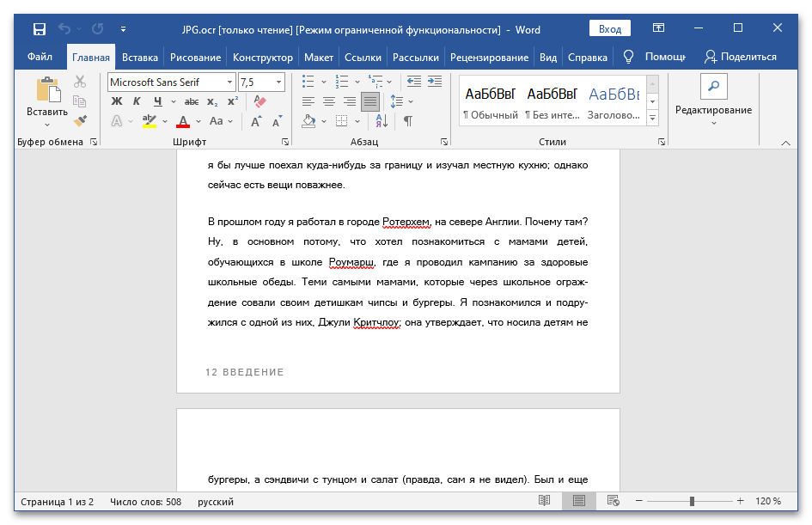Apply yellow text highlight color
The width and height of the screenshot is (812, 525).
pyautogui.click(x=150, y=121)
